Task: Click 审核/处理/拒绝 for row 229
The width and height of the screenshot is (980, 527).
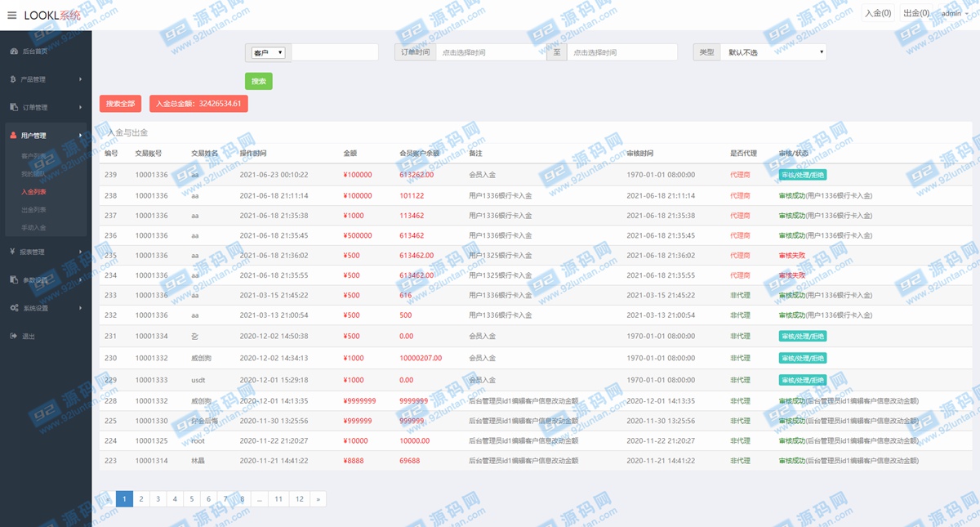Action: pos(803,380)
